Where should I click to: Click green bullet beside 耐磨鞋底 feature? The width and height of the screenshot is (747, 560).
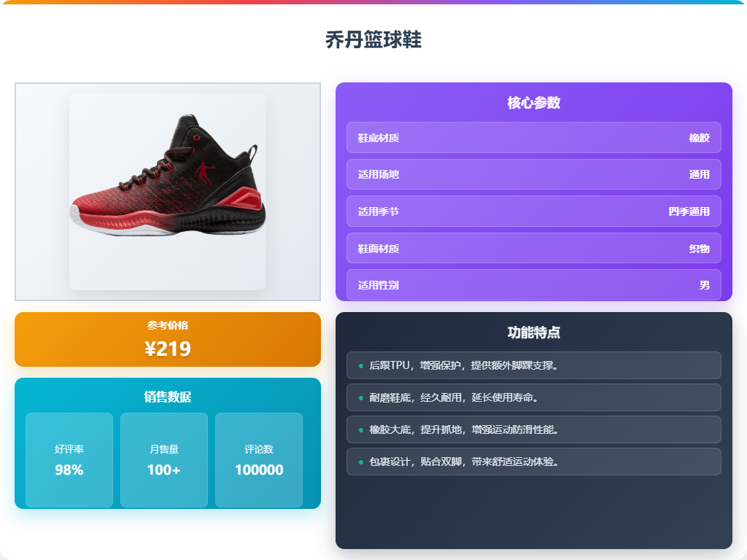tap(360, 397)
